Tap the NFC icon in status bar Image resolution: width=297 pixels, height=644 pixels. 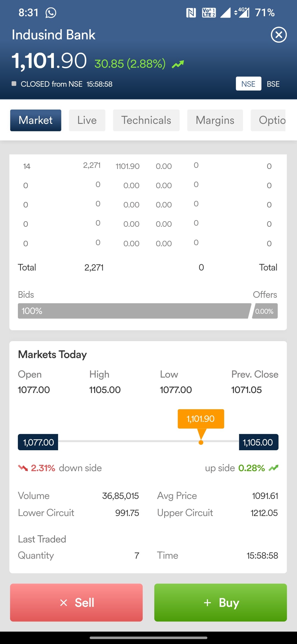tap(191, 13)
